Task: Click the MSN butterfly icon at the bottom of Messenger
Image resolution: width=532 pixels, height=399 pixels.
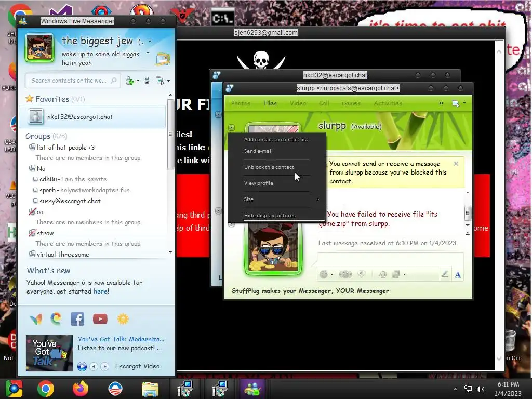Action: point(36,320)
